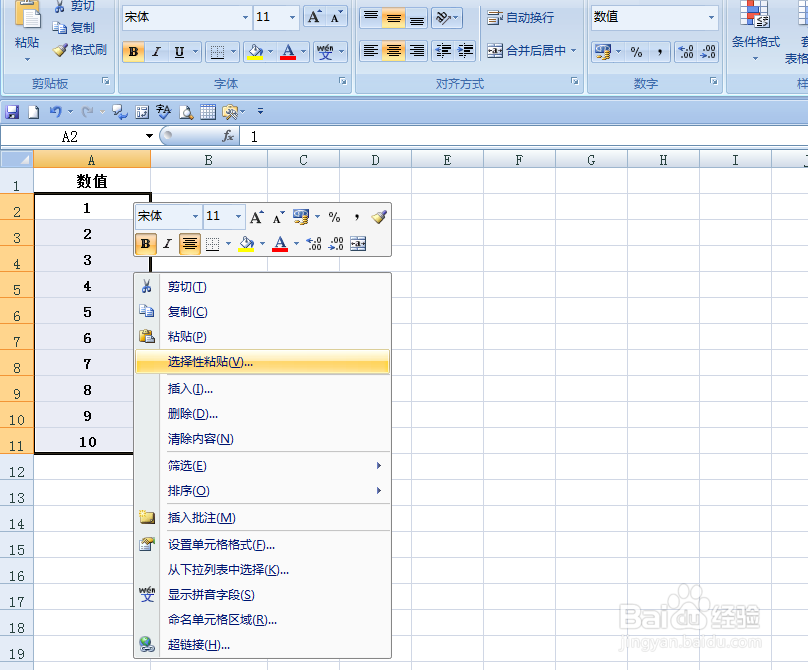Click the text orientation button in ribbon
808x670 pixels.
tap(446, 18)
